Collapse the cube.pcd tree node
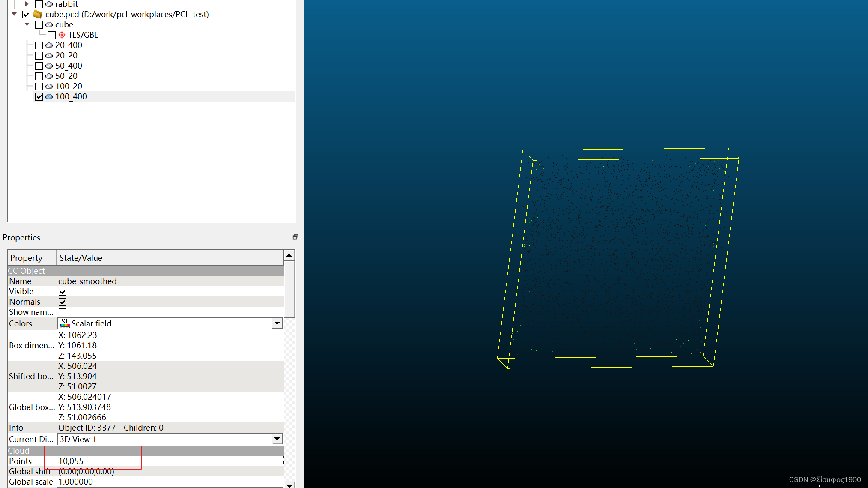The height and width of the screenshot is (488, 868). [14, 15]
